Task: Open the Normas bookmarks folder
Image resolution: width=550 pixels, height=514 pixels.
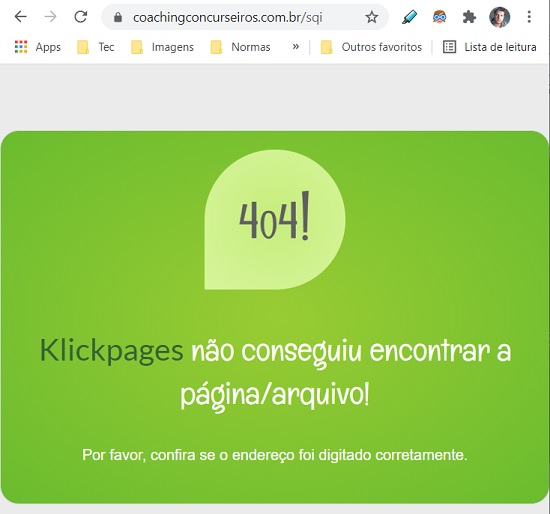Action: 241,47
